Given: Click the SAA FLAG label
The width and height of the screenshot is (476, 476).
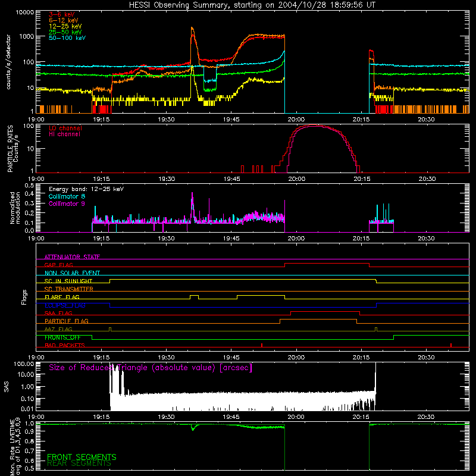Looking at the screenshot, I should [58, 313].
